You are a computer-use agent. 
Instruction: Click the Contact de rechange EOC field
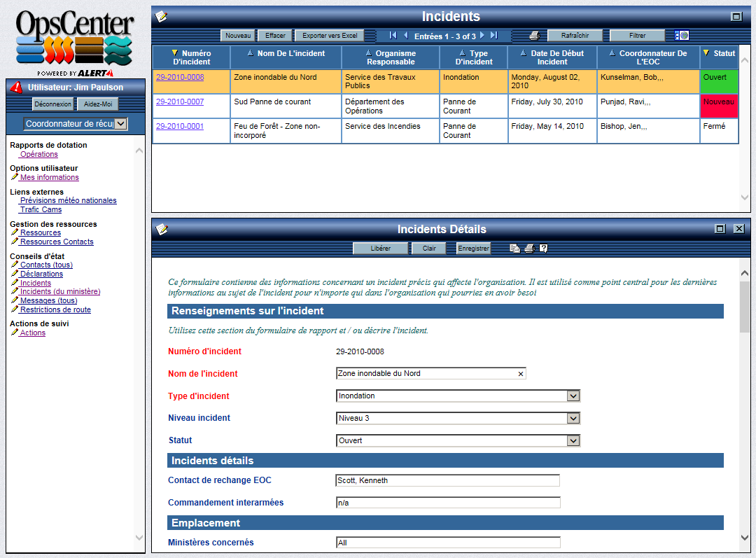447,481
